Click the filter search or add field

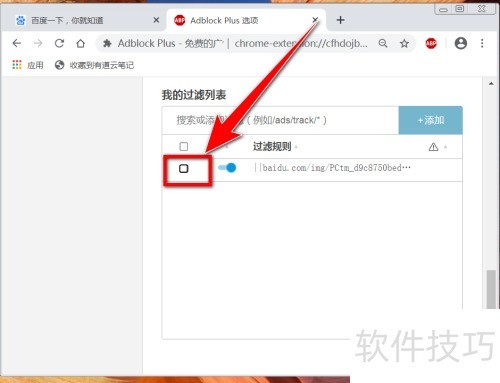coord(280,120)
